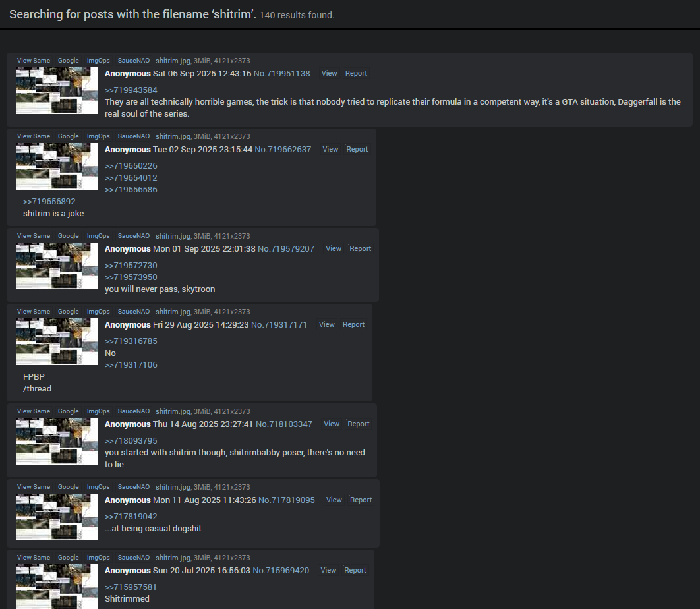Open thumbnail of post No.718103347

pos(57,442)
